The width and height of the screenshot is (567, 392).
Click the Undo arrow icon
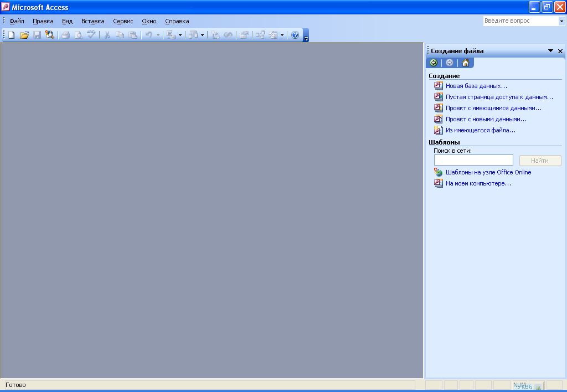pos(148,35)
